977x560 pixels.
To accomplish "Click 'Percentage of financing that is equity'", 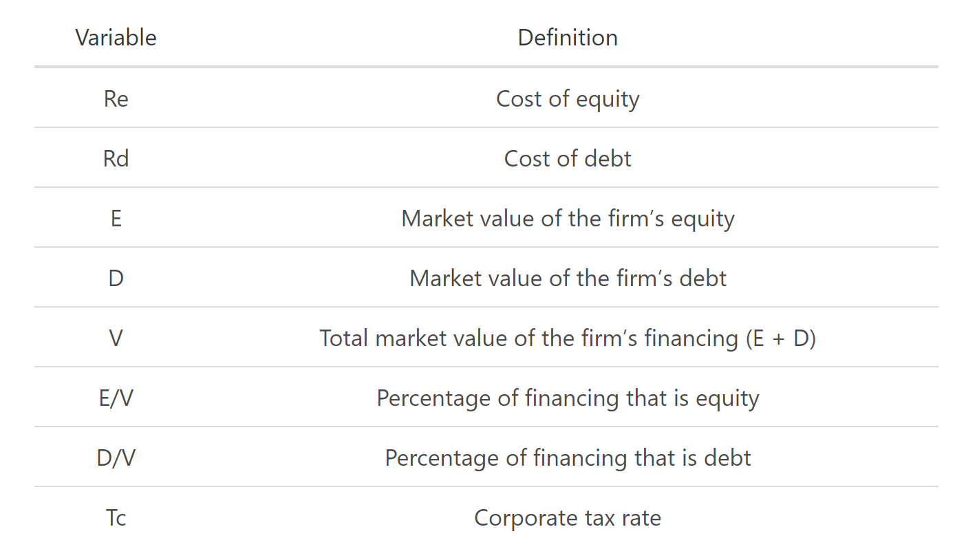I will pyautogui.click(x=568, y=398).
